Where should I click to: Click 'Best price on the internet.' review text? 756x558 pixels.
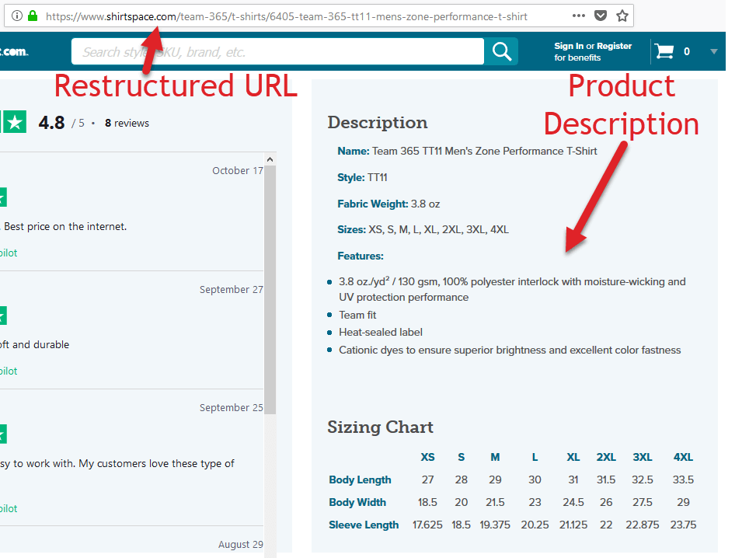65,227
